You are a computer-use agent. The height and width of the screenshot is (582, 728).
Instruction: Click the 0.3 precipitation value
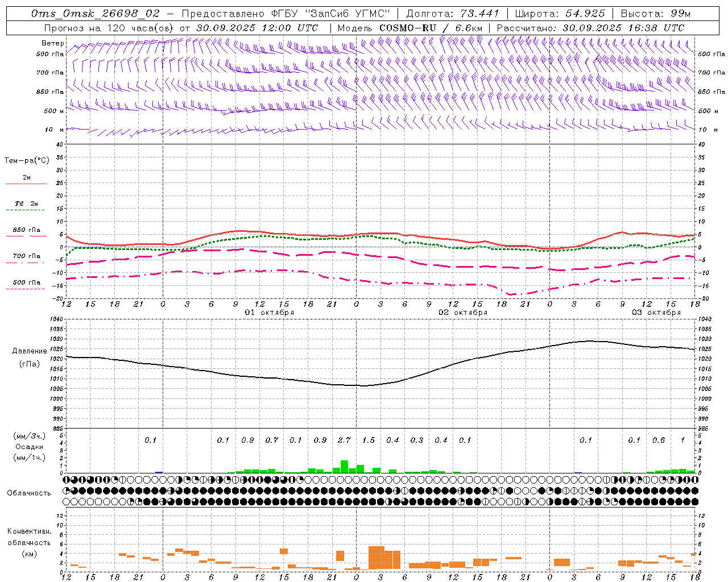[x=417, y=440]
